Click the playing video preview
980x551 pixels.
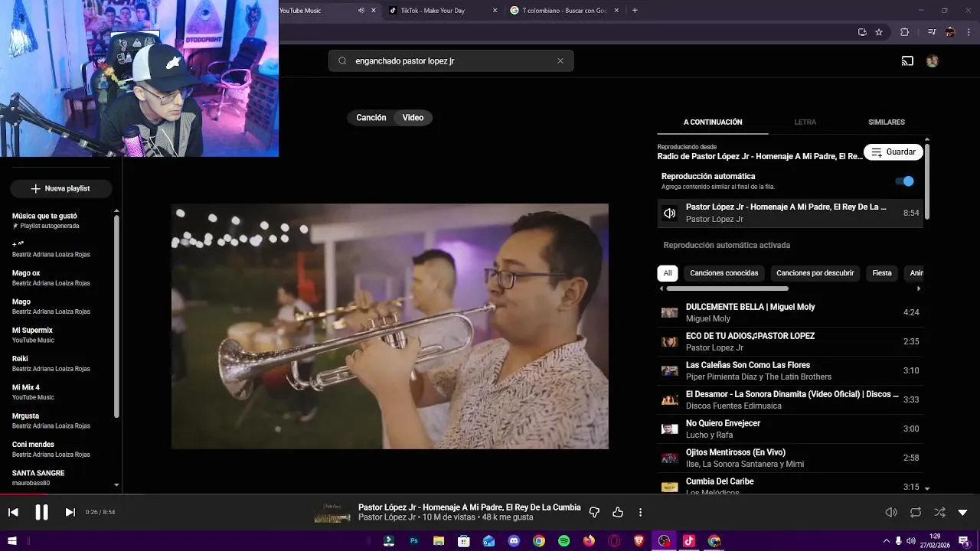390,326
